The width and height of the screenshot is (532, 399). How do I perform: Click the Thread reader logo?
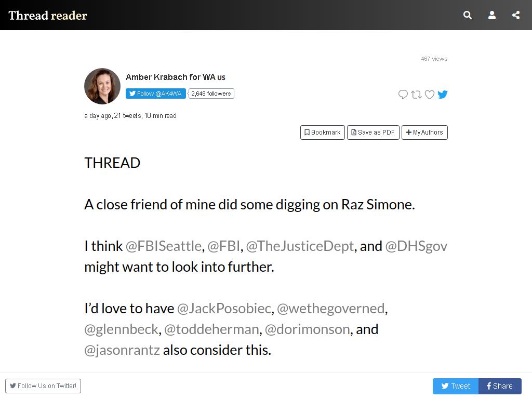point(48,15)
